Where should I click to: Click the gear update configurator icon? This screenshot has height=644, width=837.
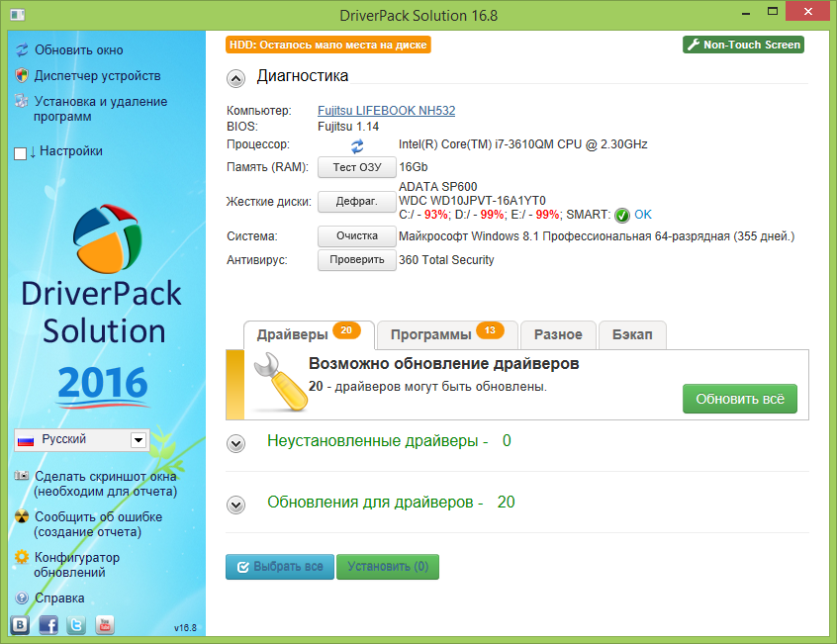[x=22, y=557]
